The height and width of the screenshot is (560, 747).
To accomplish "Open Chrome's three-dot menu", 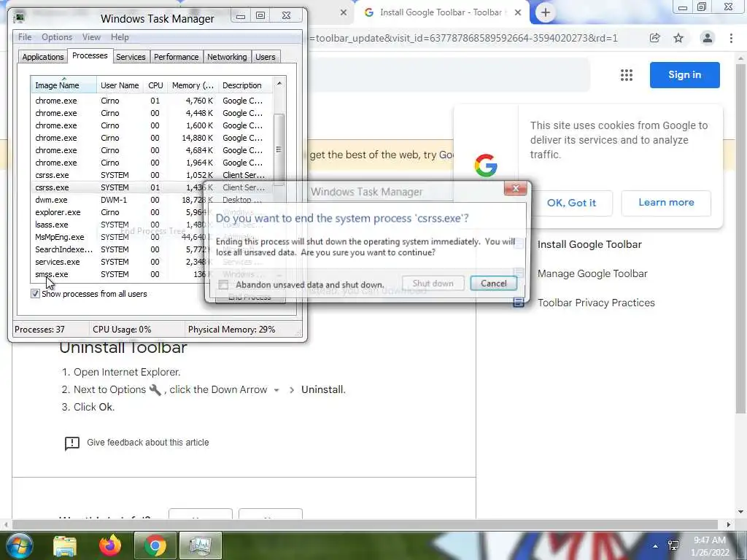I will [731, 38].
